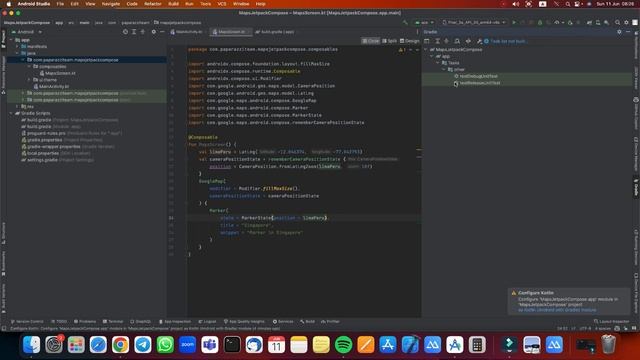The height and width of the screenshot is (360, 640).
Task: Click the editor warning indicator icon
Action: (401, 50)
